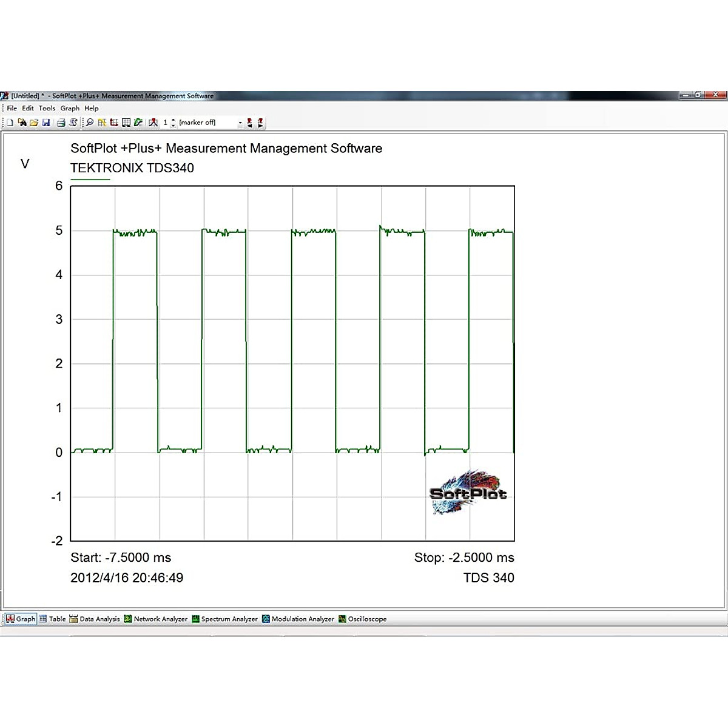728x728 pixels.
Task: Click the Print icon in the toolbar
Action: (x=61, y=123)
